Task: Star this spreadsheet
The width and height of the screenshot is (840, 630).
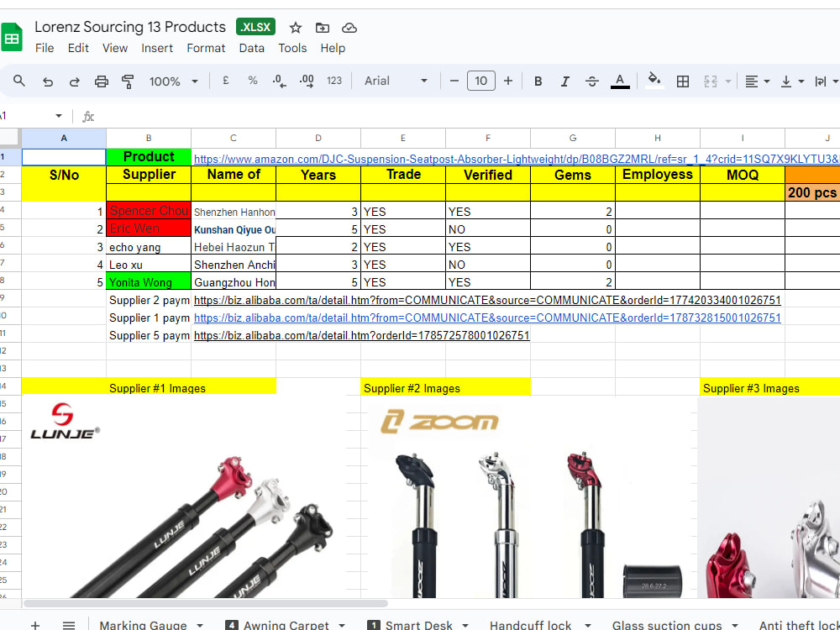Action: [x=295, y=27]
